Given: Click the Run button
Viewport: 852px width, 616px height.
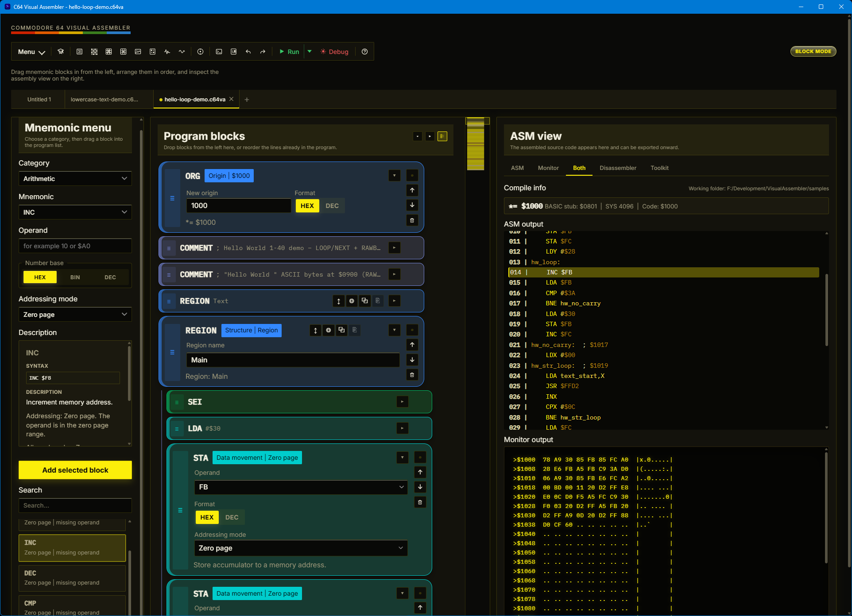Looking at the screenshot, I should point(289,52).
